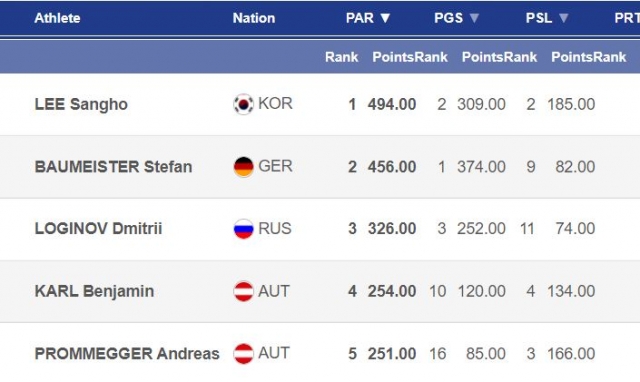Click the Germany flag icon

coord(243,167)
